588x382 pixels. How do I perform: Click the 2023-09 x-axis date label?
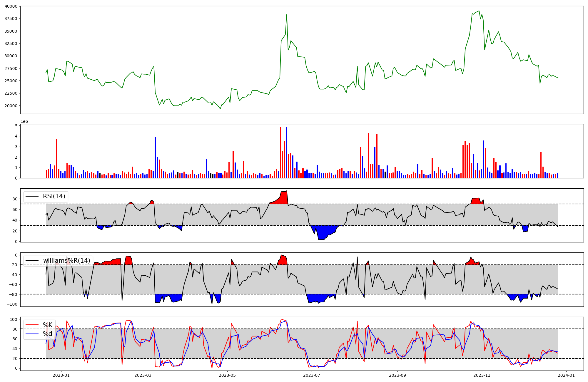pyautogui.click(x=397, y=375)
